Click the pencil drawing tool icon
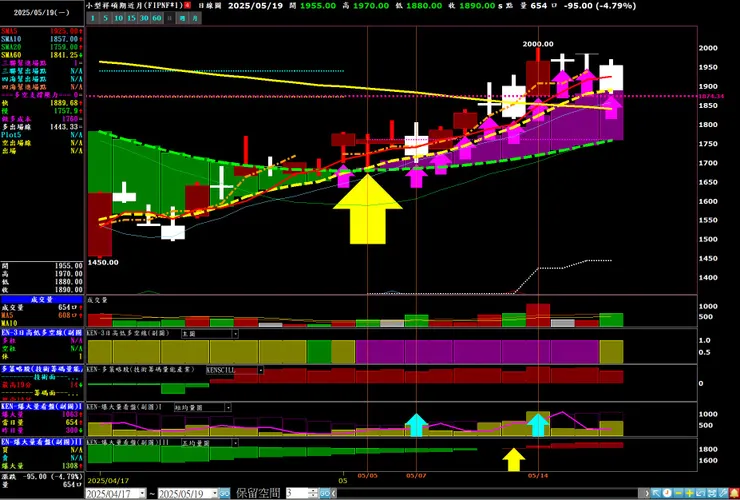The image size is (740, 500). pyautogui.click(x=723, y=493)
